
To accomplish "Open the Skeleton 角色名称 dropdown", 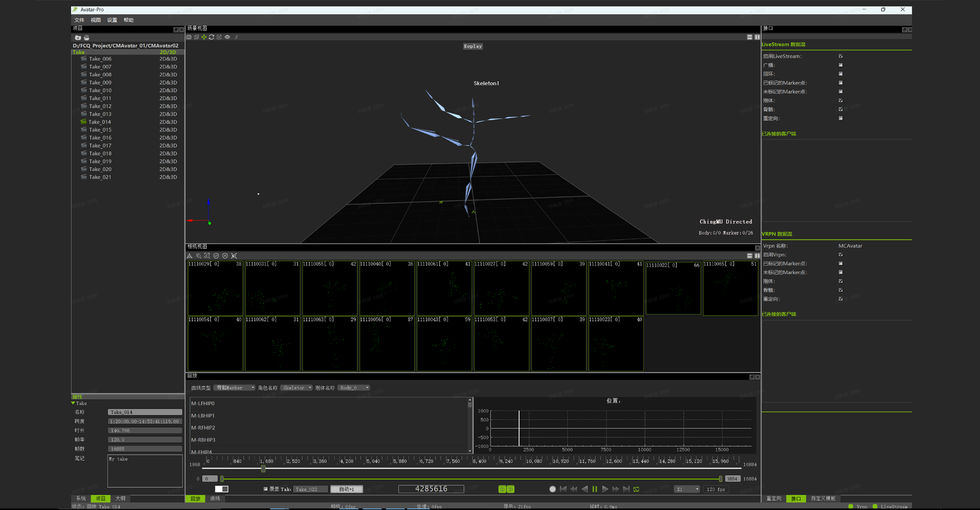I will 297,388.
